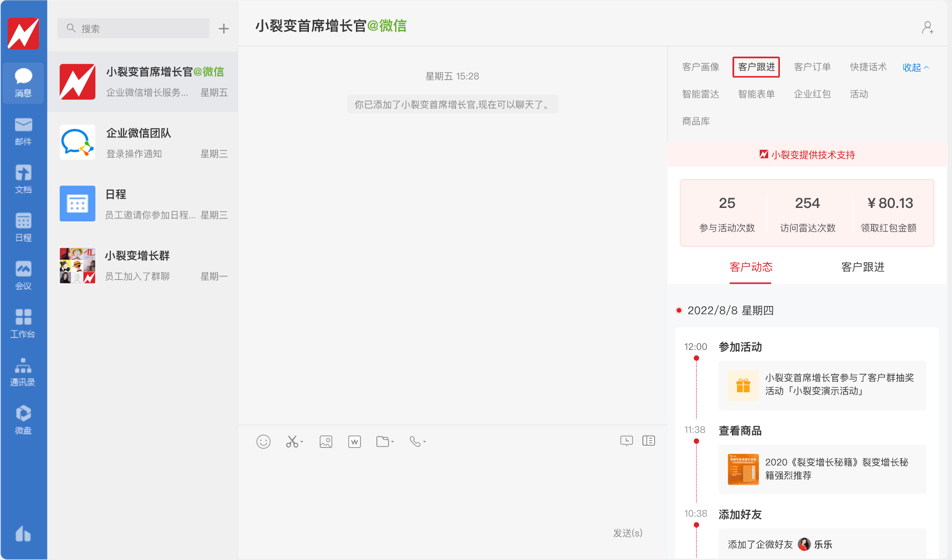Click the 查看商品 entry heading
952x560 pixels.
pos(740,431)
